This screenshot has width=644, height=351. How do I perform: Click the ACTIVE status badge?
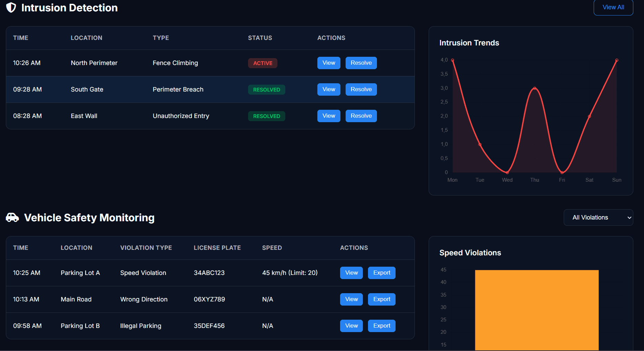(263, 63)
